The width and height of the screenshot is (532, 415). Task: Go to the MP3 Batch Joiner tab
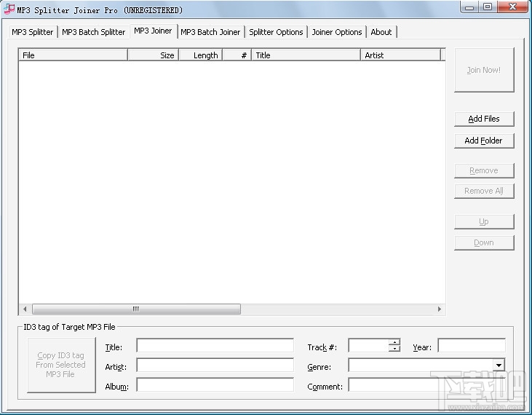click(210, 32)
